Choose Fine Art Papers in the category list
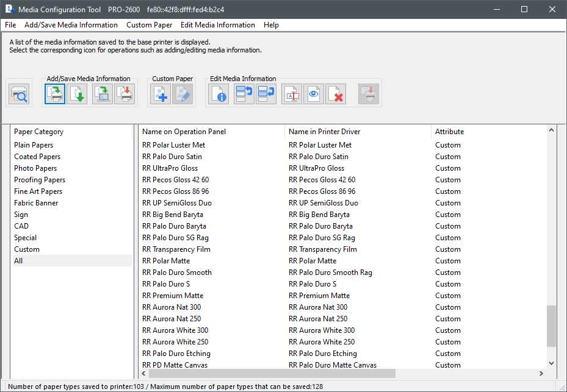This screenshot has height=392, width=567. click(x=38, y=191)
